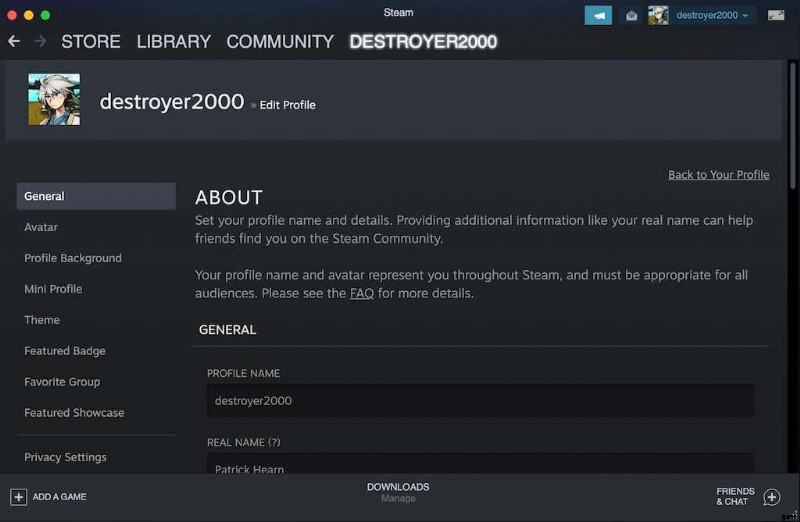Select Featured Badge in the sidebar
The image size is (800, 522).
tap(65, 351)
